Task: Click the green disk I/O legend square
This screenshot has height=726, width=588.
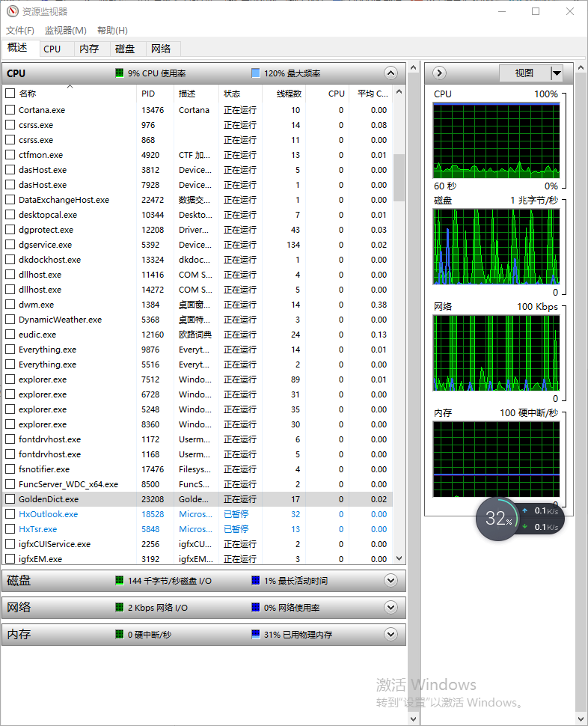Action: (120, 580)
